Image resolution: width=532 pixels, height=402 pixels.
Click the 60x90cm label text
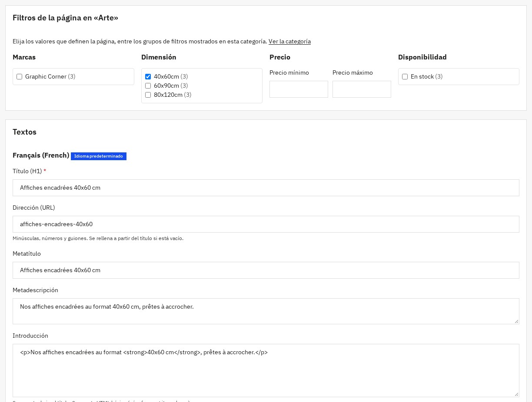point(166,86)
